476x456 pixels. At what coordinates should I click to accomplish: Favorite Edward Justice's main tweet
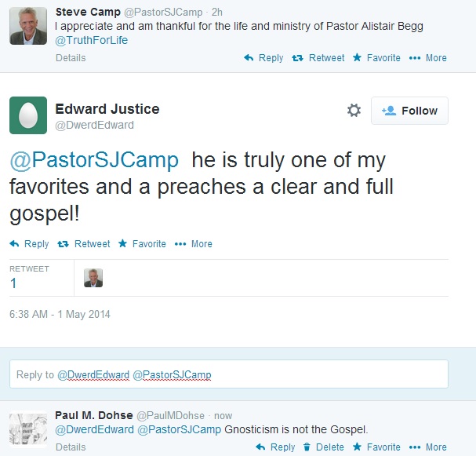pyautogui.click(x=142, y=244)
